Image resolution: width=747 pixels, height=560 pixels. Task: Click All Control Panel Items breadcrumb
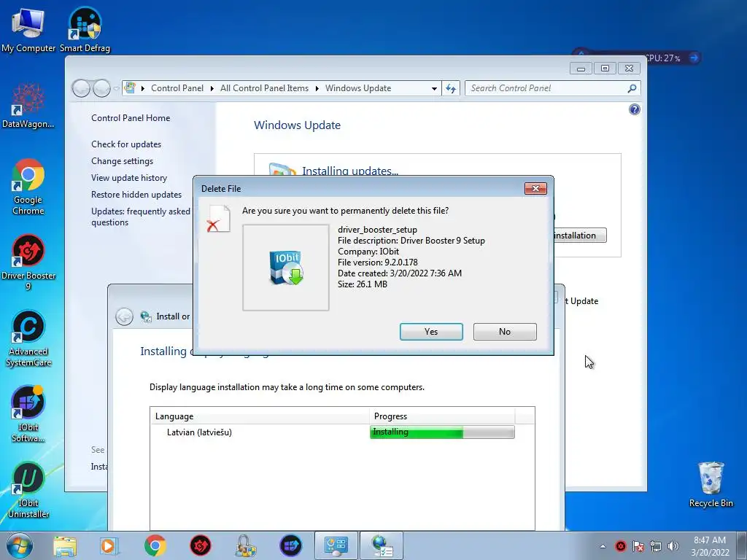point(264,88)
